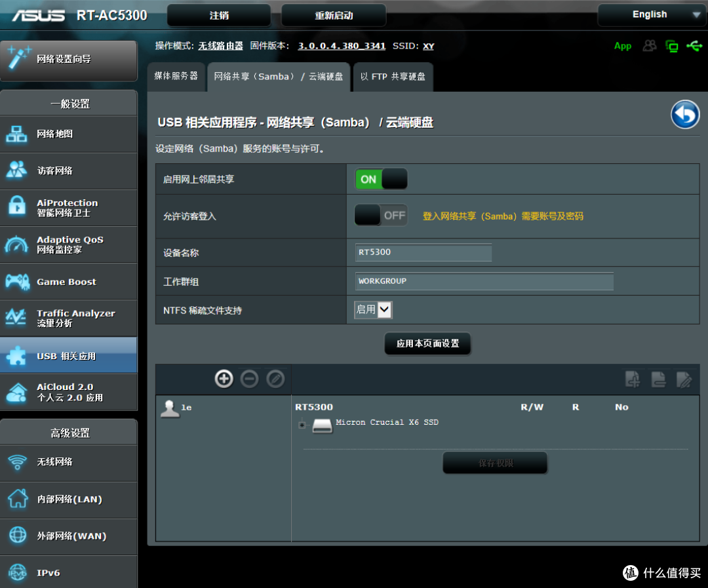This screenshot has height=588, width=708.
Task: Click the Traffic Analyzer chart icon
Action: 16,317
